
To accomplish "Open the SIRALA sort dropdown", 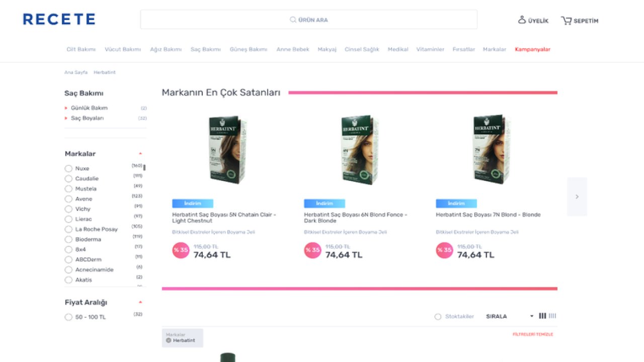I will (509, 316).
